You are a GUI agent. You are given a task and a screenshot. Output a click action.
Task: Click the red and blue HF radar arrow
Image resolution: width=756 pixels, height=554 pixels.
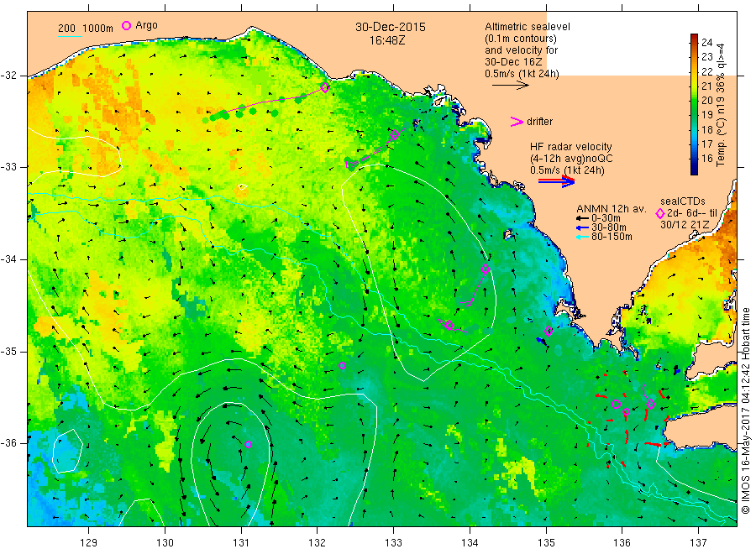556,181
